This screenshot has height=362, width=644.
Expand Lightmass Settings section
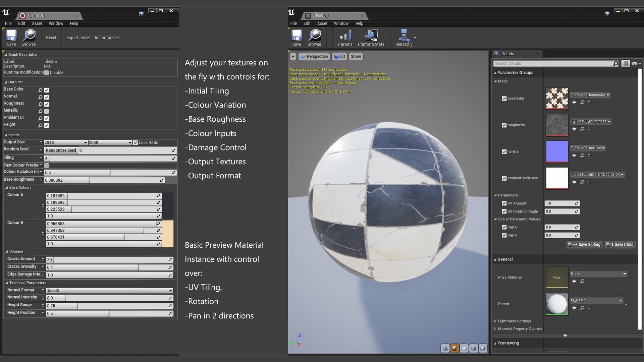click(514, 321)
